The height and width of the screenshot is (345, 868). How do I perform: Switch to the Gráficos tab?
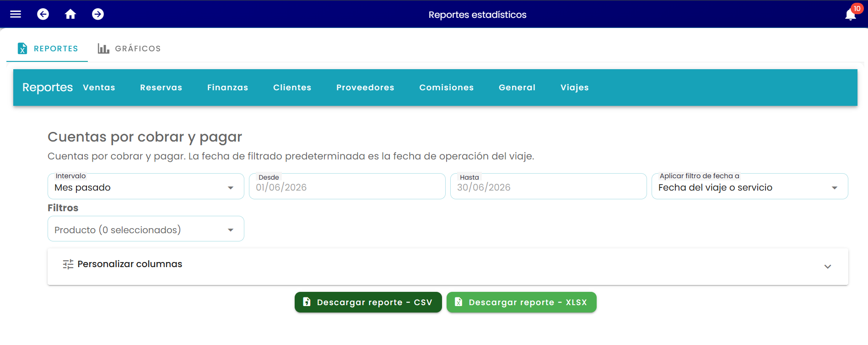point(129,49)
